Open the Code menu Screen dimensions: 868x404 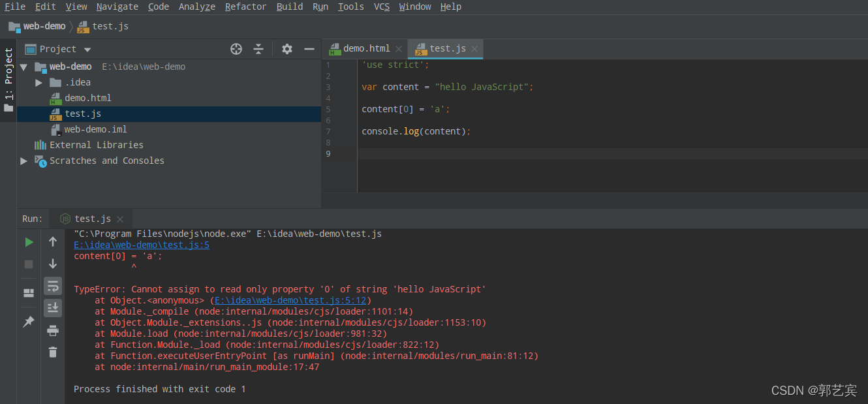[159, 7]
